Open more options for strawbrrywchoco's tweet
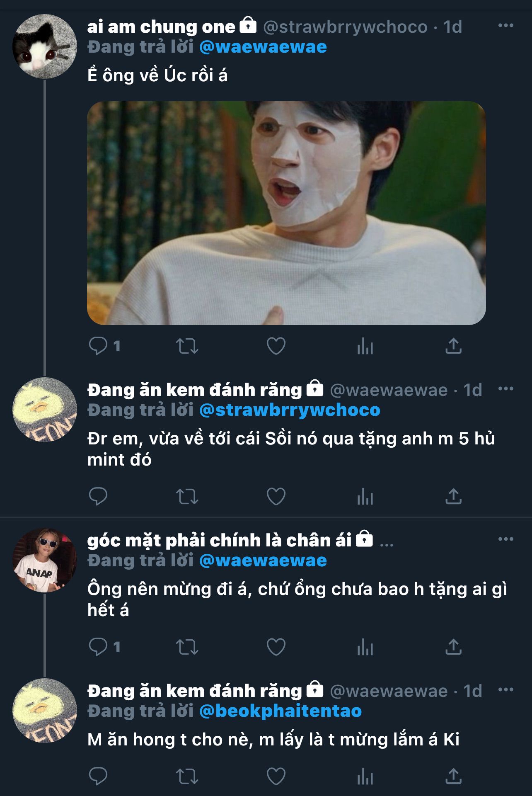 [505, 26]
